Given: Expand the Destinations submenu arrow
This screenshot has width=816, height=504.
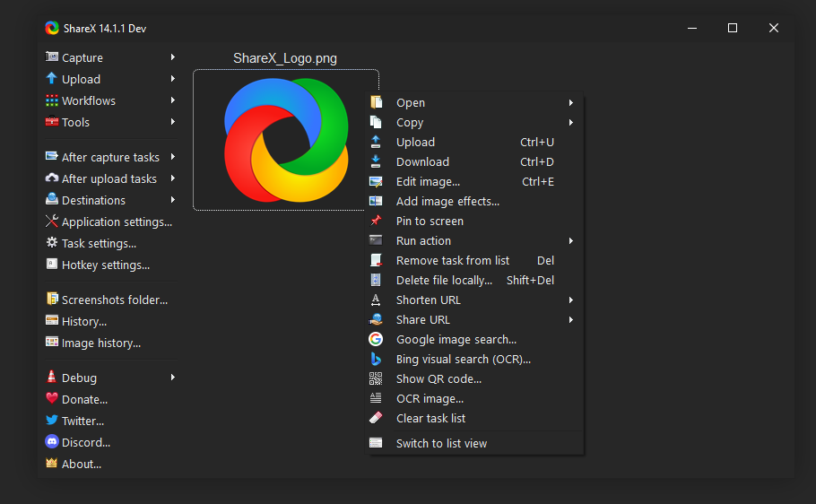Looking at the screenshot, I should [x=173, y=200].
